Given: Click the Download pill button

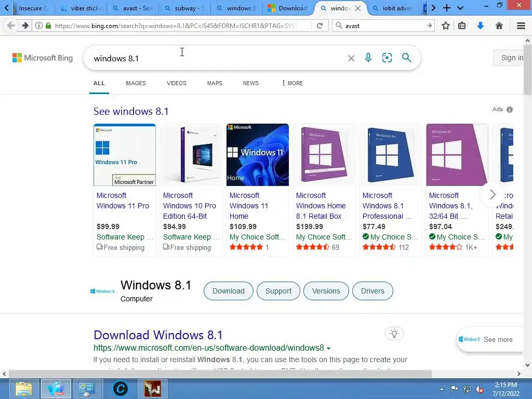Looking at the screenshot, I should coord(229,291).
